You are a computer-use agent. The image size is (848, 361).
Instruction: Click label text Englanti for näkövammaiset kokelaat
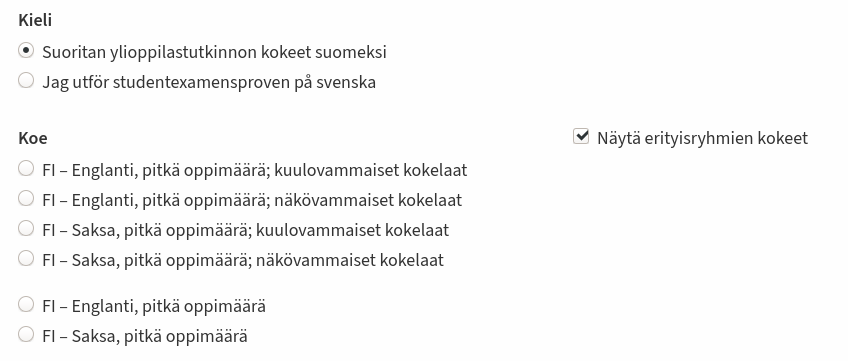tap(252, 200)
